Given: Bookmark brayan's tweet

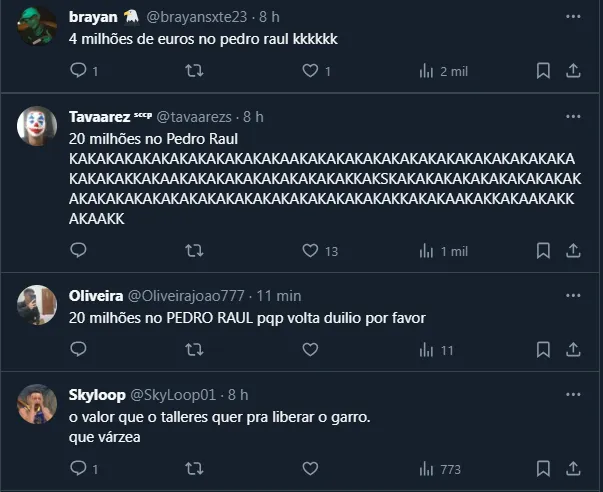Looking at the screenshot, I should tap(543, 71).
